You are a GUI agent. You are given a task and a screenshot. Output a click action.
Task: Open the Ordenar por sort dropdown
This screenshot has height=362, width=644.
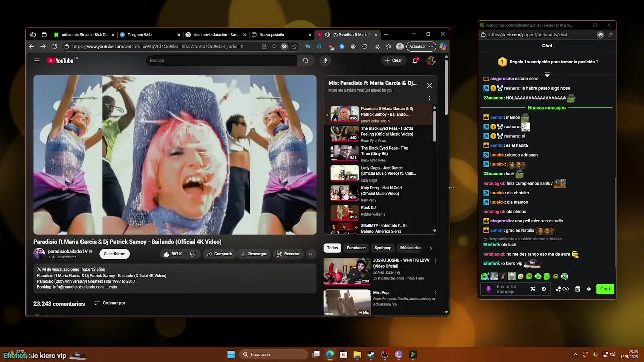[x=110, y=303]
